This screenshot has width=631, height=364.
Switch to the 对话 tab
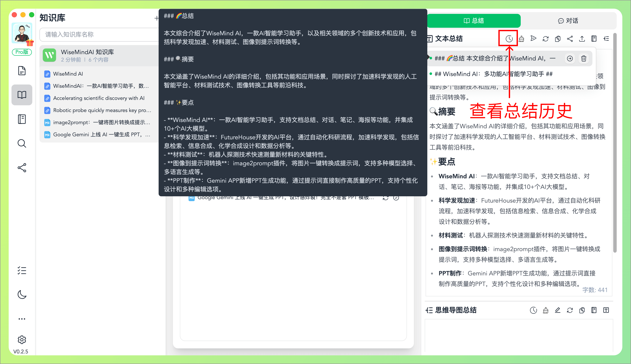click(x=568, y=21)
